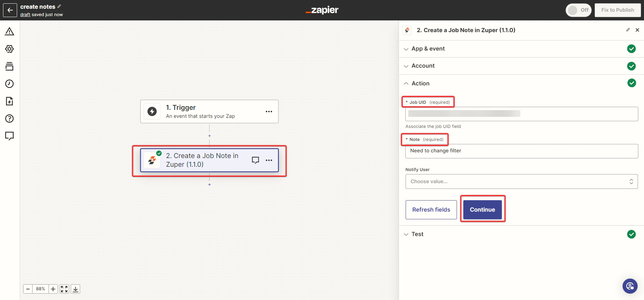Open Zap history clock icon

coord(9,84)
